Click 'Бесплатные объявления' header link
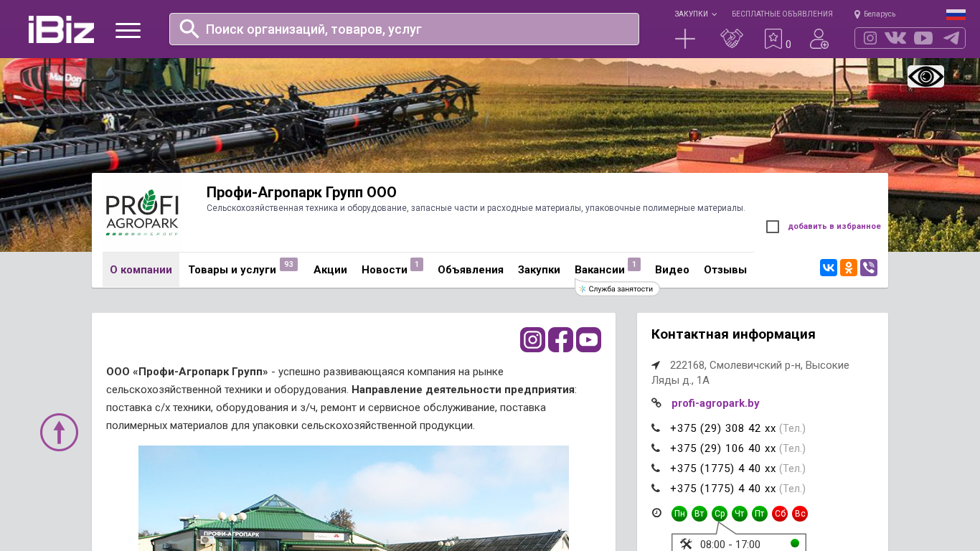 click(782, 14)
